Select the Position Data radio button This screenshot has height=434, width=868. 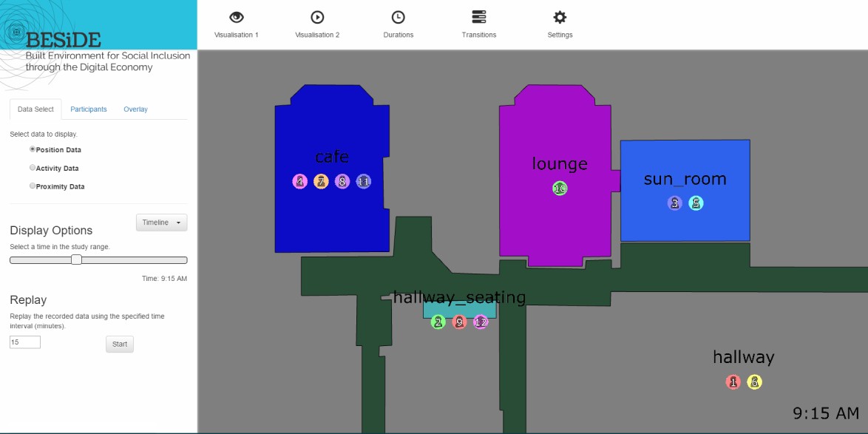32,149
